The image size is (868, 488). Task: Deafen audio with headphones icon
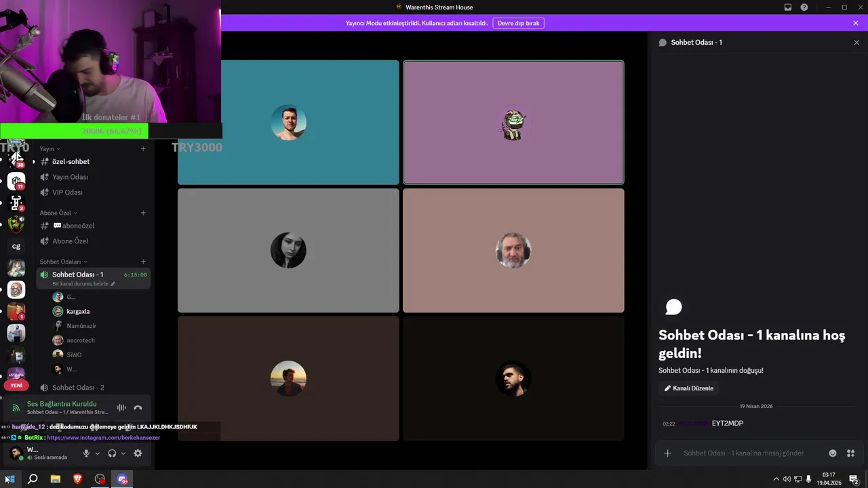[x=112, y=453]
